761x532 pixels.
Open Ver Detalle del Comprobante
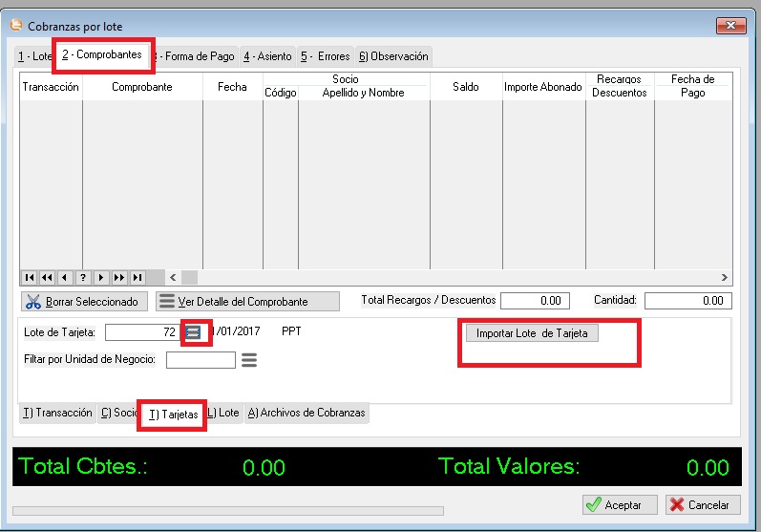point(246,302)
